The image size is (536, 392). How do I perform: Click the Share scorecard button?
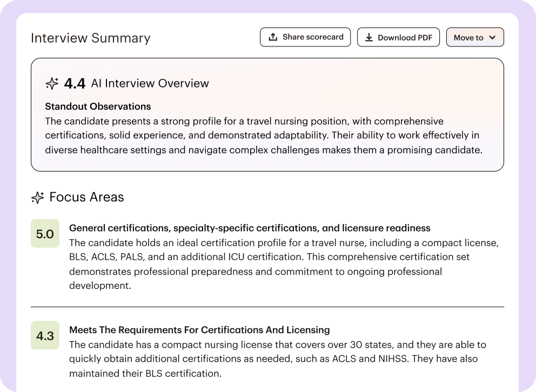[x=305, y=37]
